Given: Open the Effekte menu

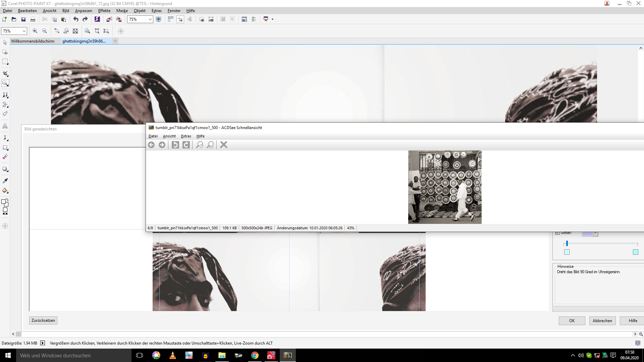Looking at the screenshot, I should click(104, 11).
